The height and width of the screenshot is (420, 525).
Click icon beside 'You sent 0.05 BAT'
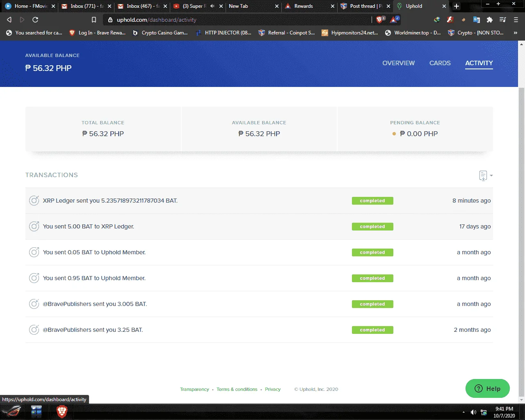point(34,252)
